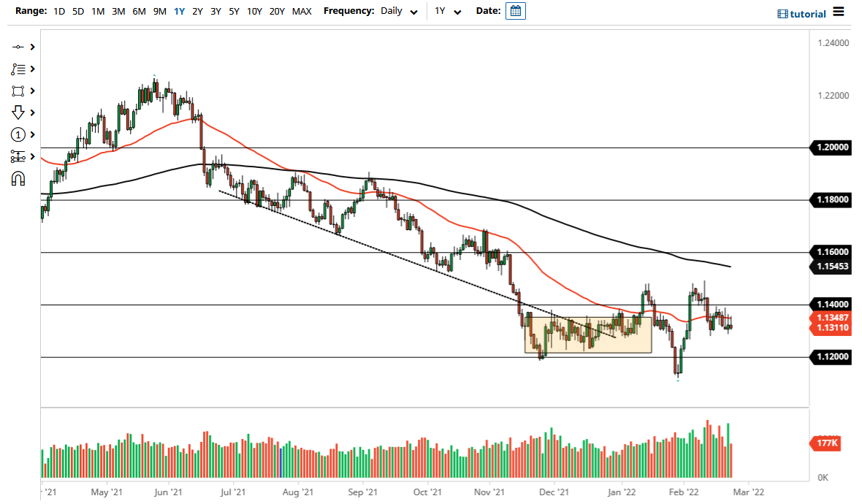Select the numbered circle annotation tool
862x504 pixels.
[18, 134]
